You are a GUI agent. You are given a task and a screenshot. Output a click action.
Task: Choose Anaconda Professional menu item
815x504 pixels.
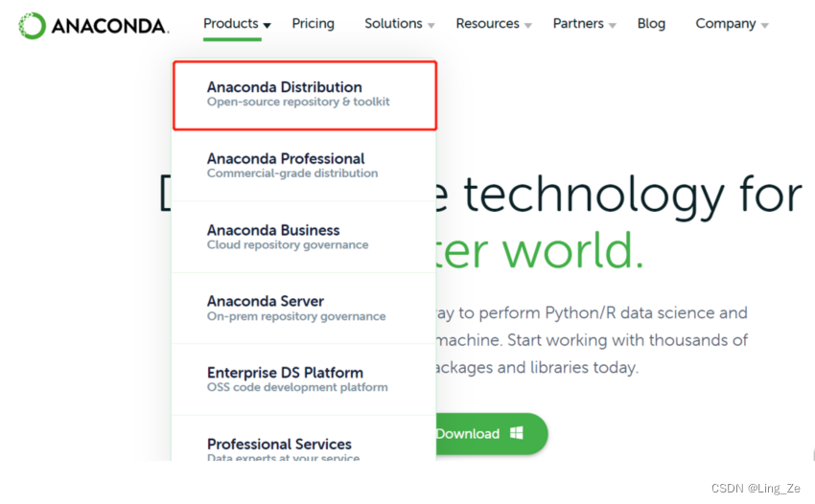[x=305, y=165]
